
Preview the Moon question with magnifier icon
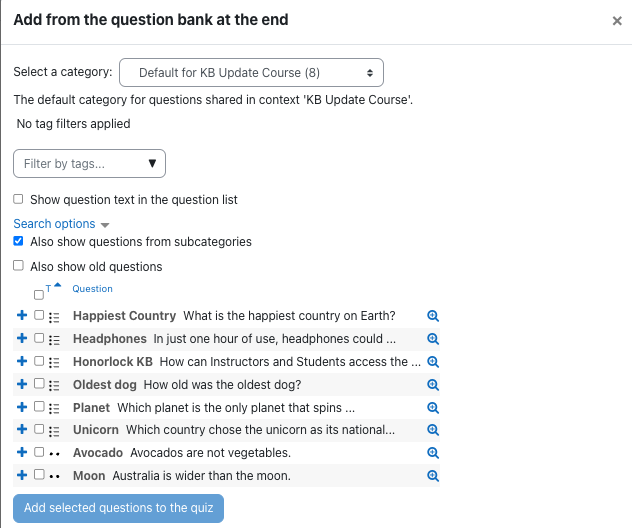433,476
